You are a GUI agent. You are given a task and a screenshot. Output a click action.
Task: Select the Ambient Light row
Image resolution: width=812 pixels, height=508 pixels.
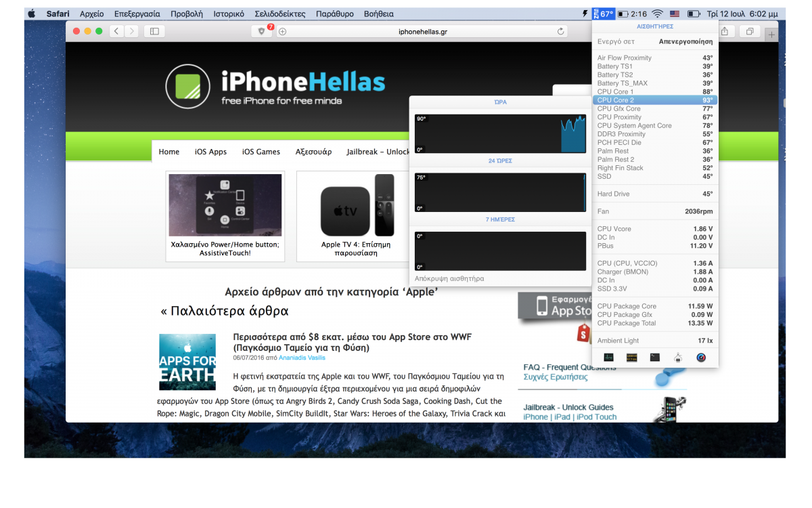[x=655, y=341]
